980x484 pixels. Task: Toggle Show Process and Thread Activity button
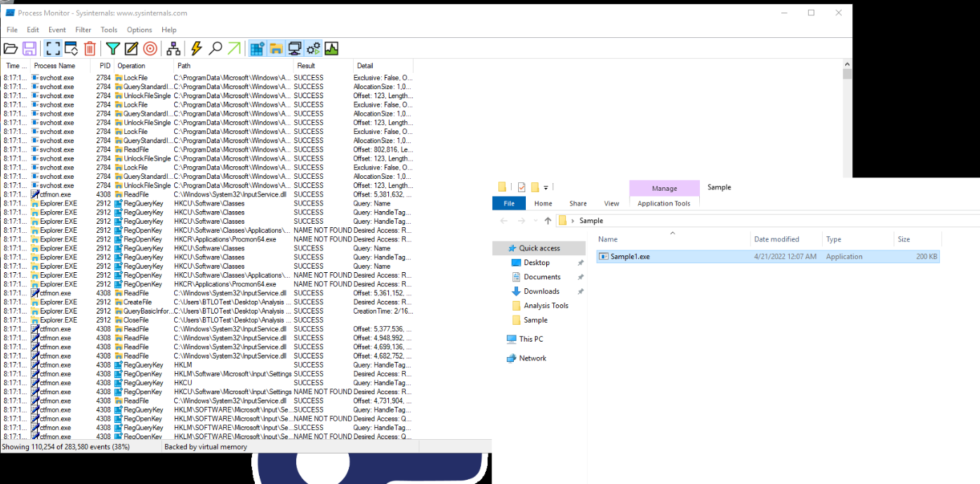point(313,48)
